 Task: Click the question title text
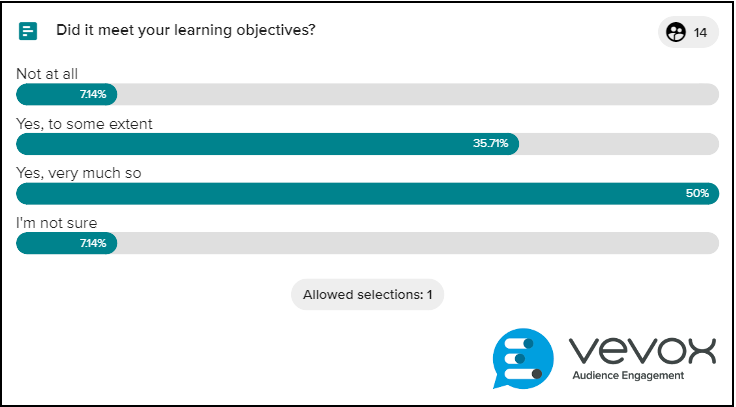[x=186, y=31]
